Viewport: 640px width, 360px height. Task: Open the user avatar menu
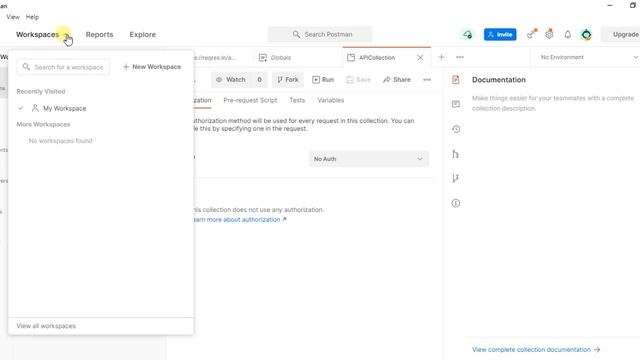[587, 35]
